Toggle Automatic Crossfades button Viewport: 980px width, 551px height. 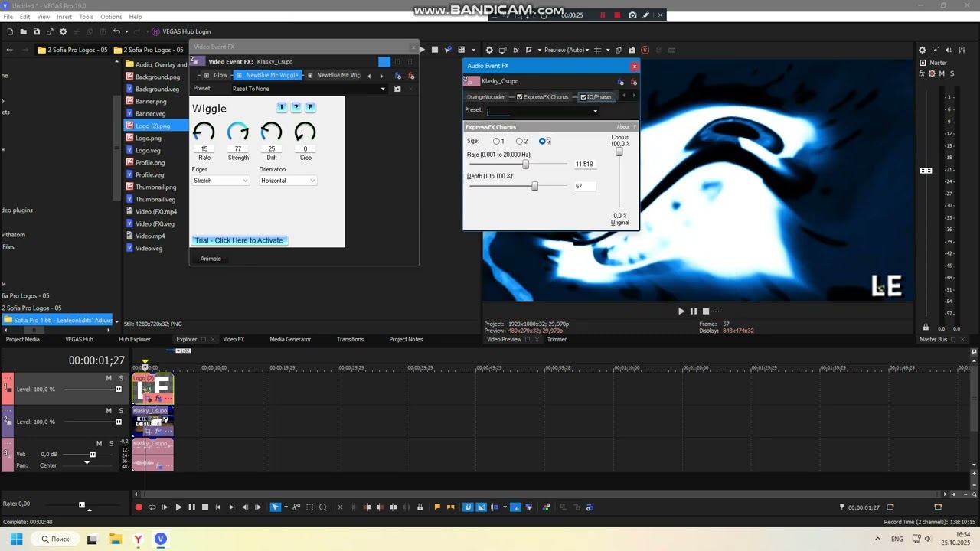[x=481, y=507]
